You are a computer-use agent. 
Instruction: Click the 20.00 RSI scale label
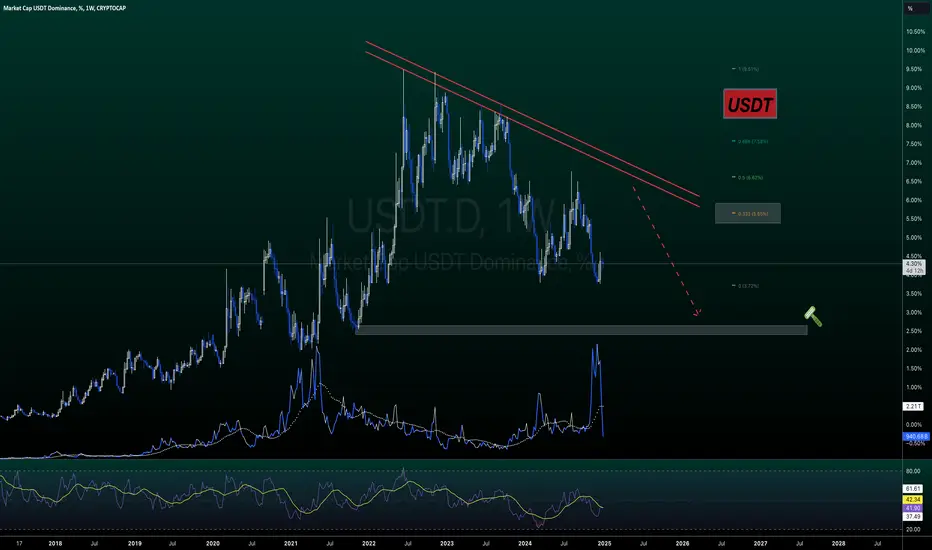[x=913, y=529]
